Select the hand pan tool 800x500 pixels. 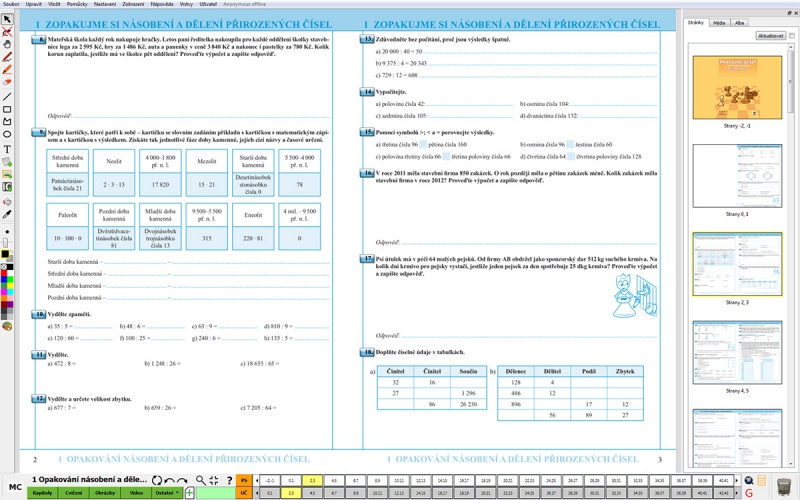tap(7, 44)
